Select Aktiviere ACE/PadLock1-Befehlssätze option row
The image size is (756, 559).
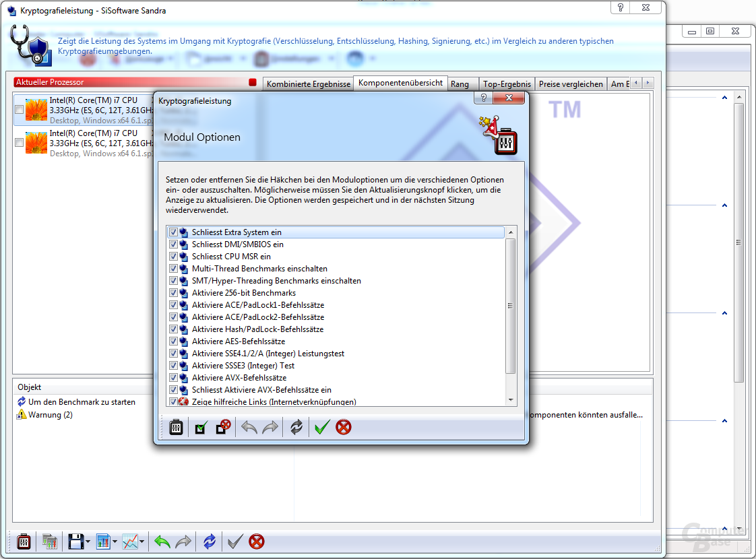pos(336,305)
